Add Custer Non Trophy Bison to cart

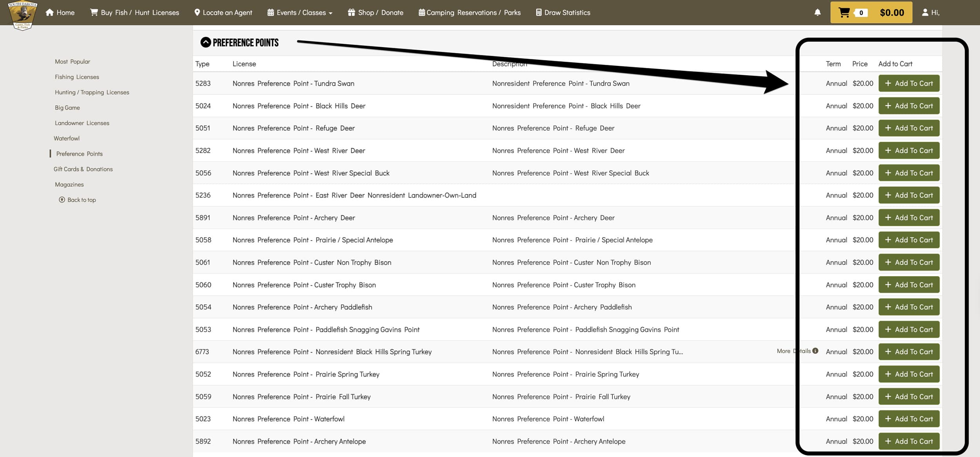909,262
